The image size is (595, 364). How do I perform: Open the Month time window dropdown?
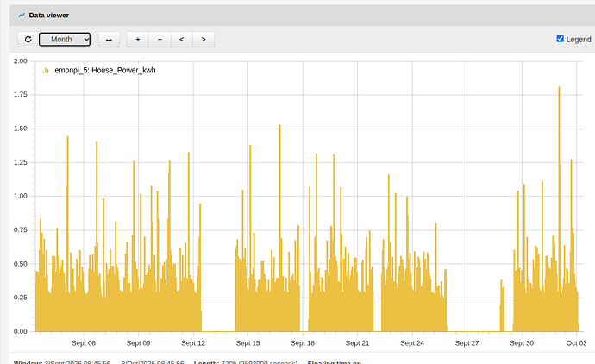coord(65,40)
